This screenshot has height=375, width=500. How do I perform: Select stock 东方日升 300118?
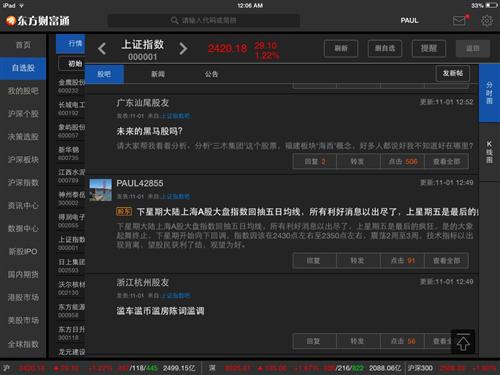click(71, 333)
